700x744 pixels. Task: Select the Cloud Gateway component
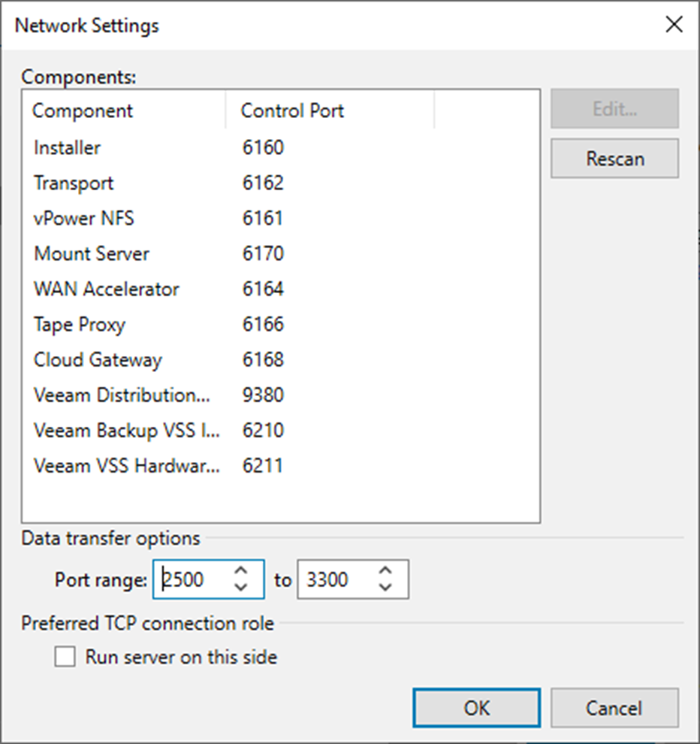281,360
